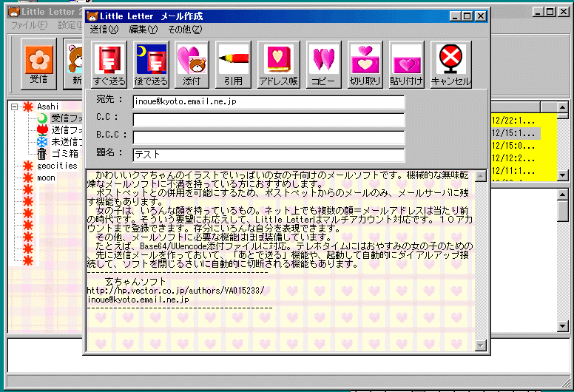This screenshot has height=392, width=574.
Task: Click the 玄ちゃんソフト signature line
Action: [x=135, y=282]
